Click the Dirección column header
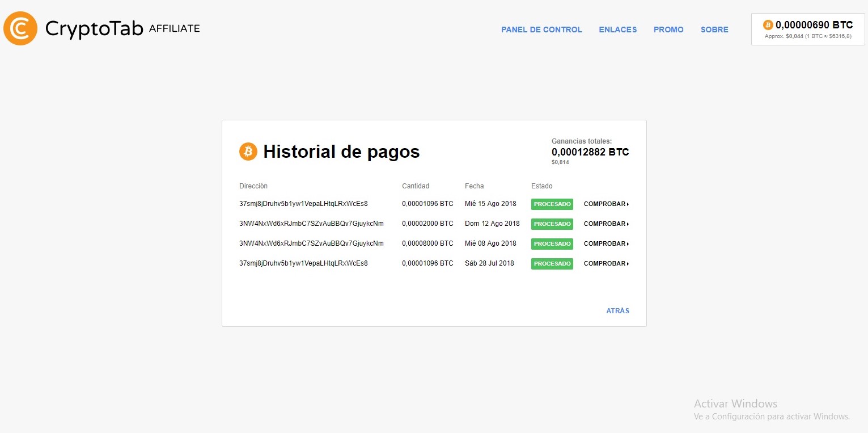Viewport: 868px width, 433px height. click(253, 186)
